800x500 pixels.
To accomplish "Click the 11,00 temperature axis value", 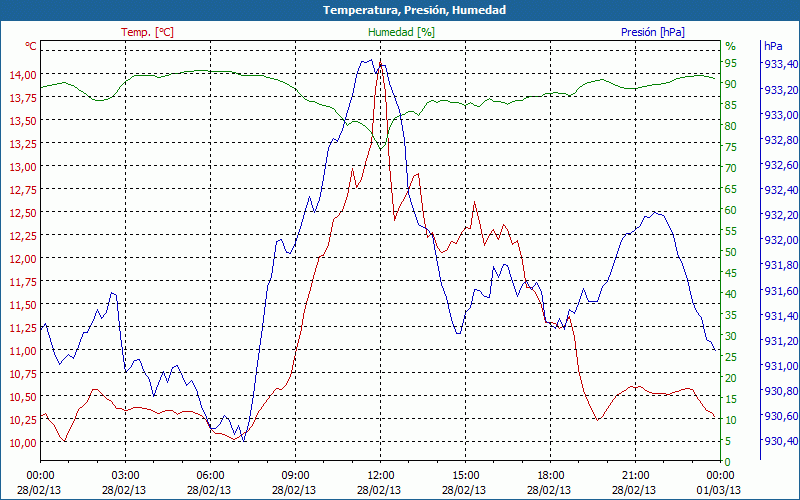I will tap(22, 350).
